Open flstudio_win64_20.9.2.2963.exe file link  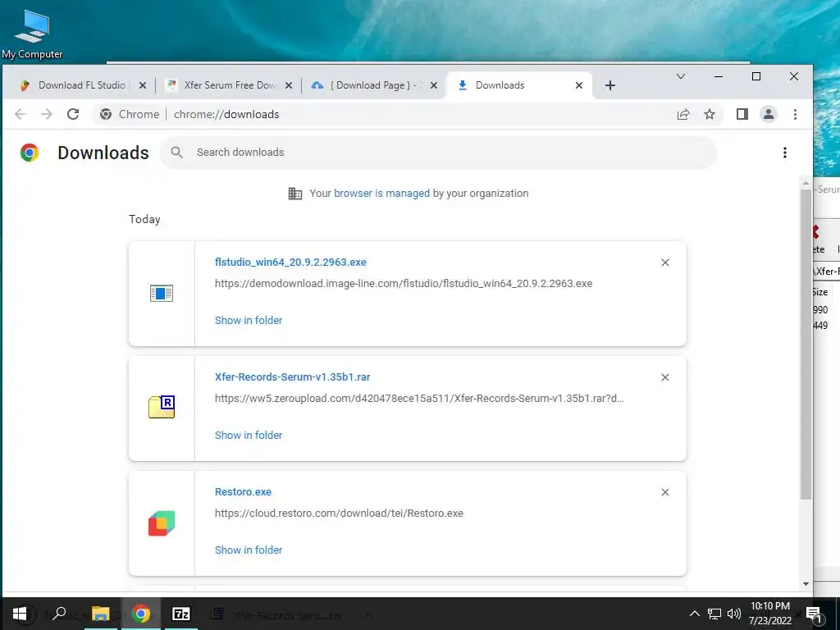[x=290, y=262]
